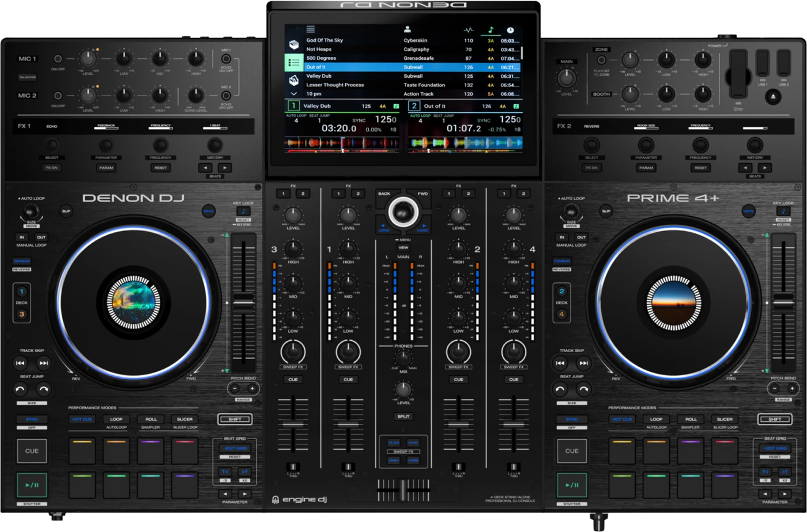Tap the Prepare crate icon on the touchscreen

pyautogui.click(x=294, y=80)
